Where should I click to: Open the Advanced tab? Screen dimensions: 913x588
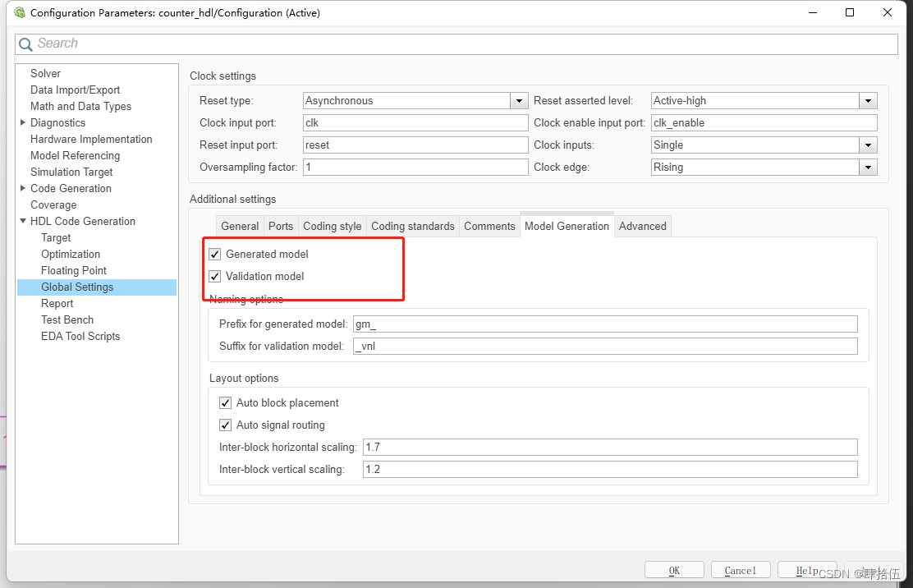(x=642, y=226)
